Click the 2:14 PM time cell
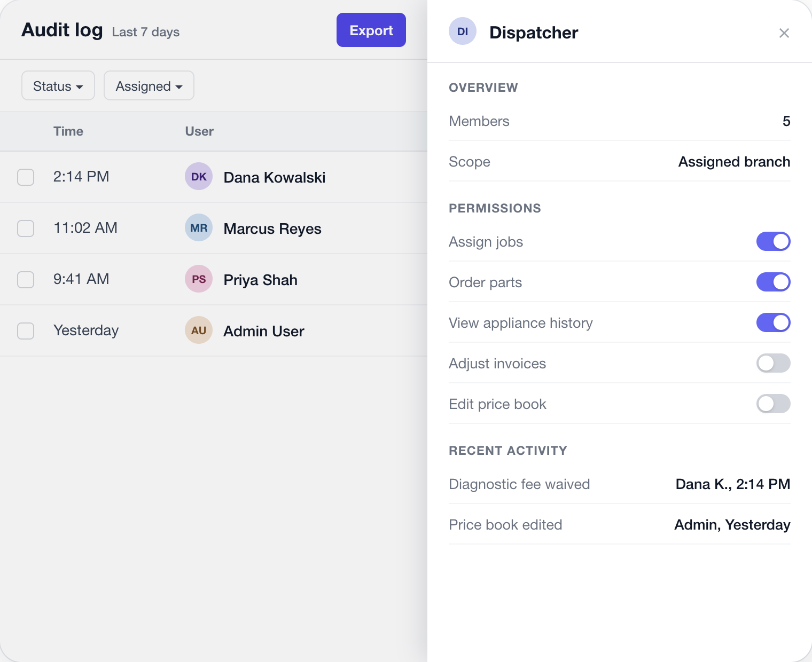Image resolution: width=812 pixels, height=662 pixels. [81, 177]
